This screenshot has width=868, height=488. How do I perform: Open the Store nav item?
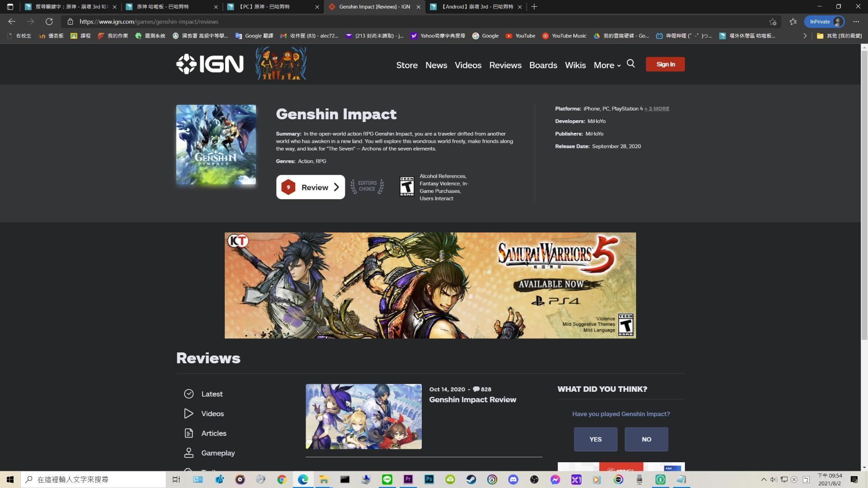coord(407,65)
